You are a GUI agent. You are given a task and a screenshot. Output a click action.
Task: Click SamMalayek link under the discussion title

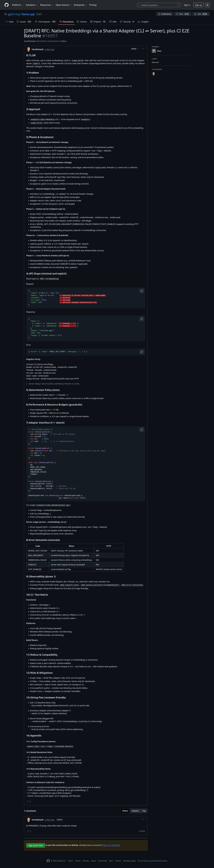30,41
